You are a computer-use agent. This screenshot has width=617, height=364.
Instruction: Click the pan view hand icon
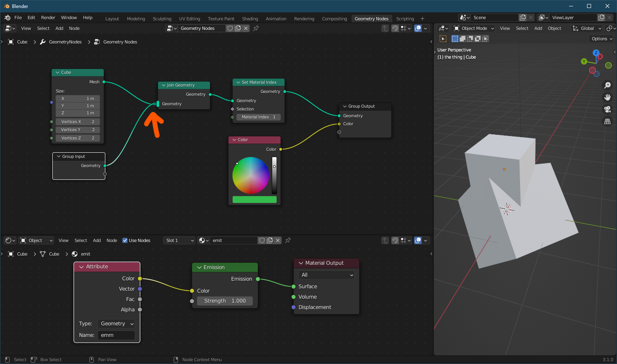[x=607, y=97]
